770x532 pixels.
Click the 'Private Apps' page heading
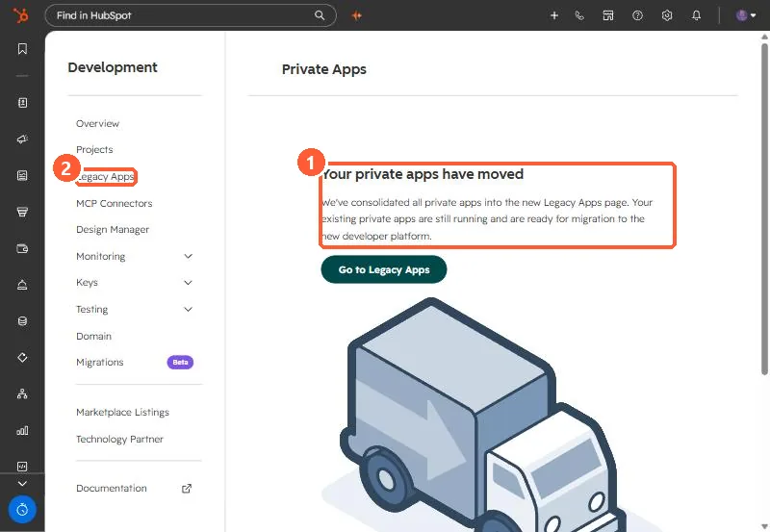tap(324, 69)
